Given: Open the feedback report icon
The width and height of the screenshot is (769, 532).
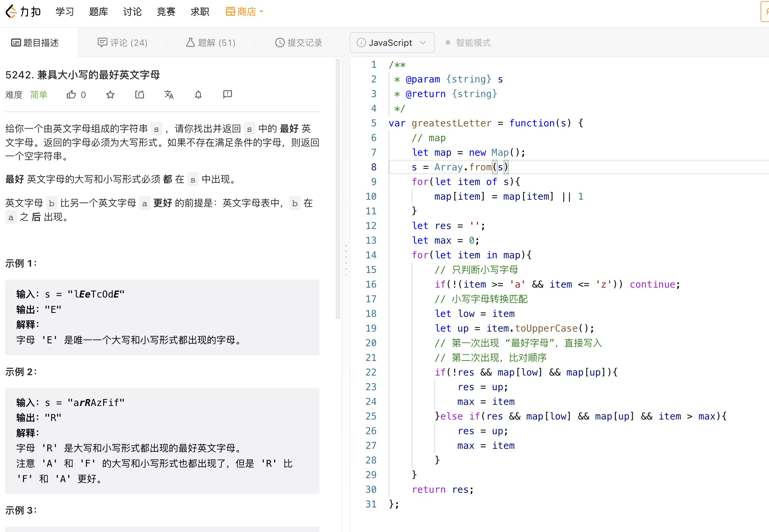Looking at the screenshot, I should pos(228,95).
